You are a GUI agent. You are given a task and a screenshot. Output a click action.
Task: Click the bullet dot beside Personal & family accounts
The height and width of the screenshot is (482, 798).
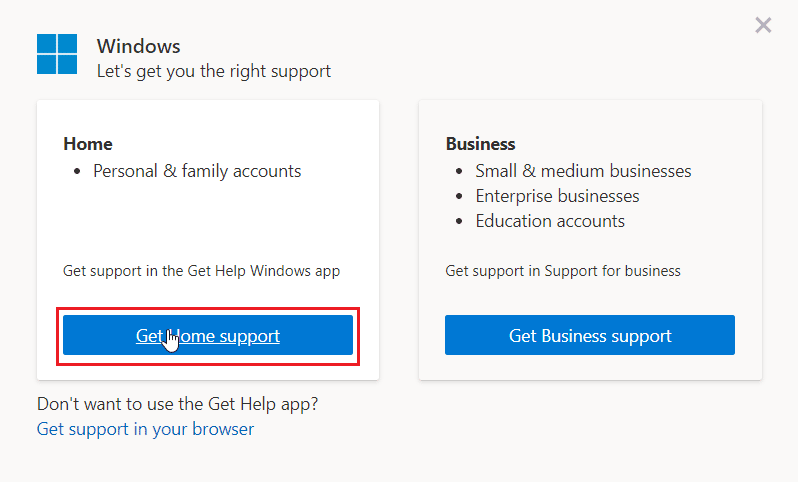point(77,172)
